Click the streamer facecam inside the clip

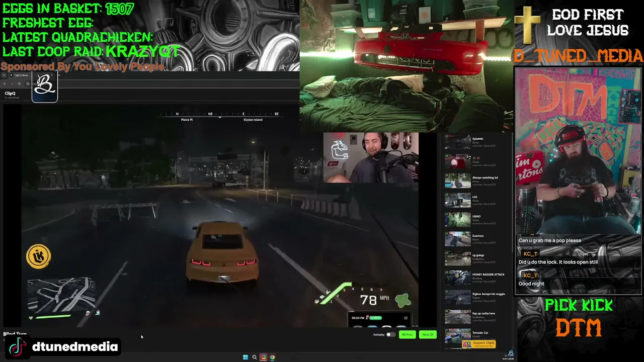[370, 157]
